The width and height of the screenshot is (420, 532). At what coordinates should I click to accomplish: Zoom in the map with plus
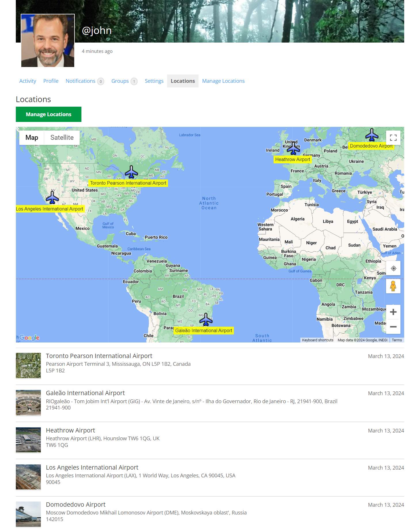393,312
